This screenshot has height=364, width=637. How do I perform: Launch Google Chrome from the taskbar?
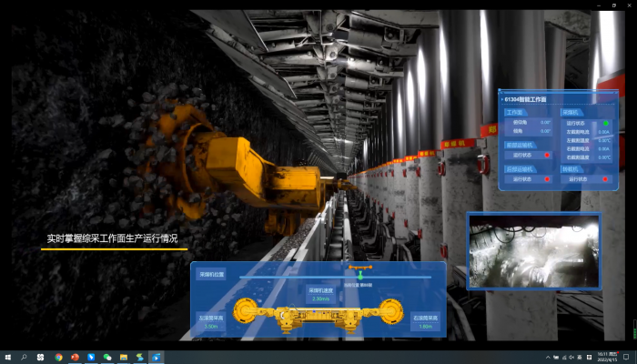click(x=58, y=357)
